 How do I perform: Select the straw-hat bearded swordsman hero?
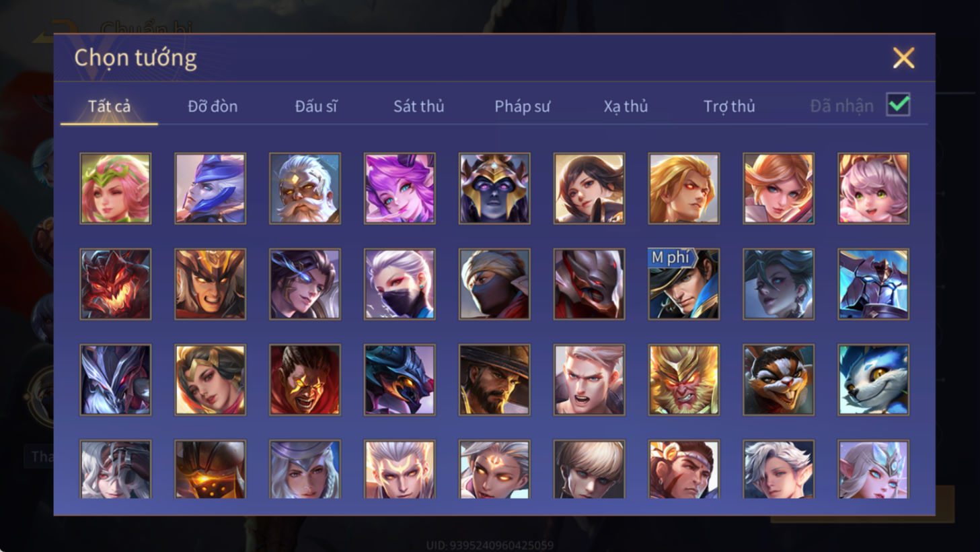494,380
